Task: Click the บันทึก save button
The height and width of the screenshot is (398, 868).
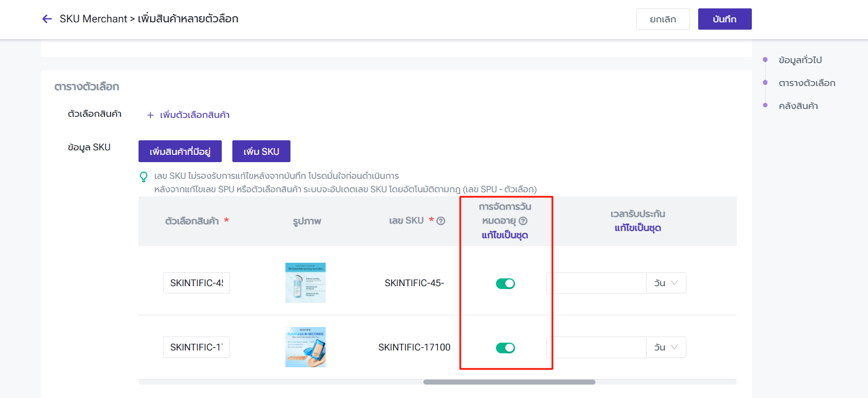Action: (724, 19)
